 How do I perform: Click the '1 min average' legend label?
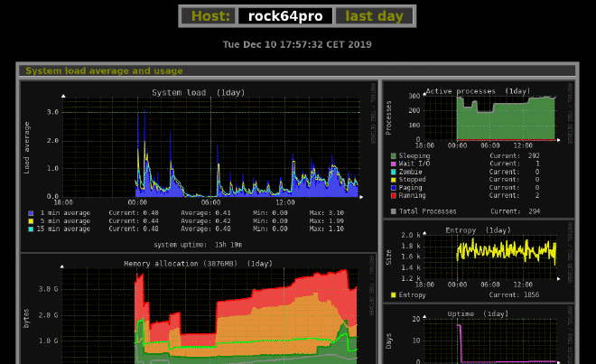(x=65, y=213)
